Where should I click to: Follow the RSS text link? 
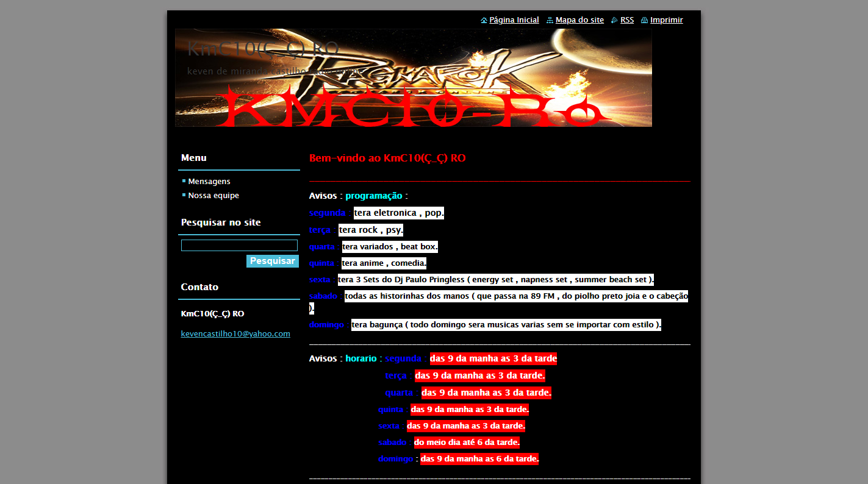(x=626, y=20)
